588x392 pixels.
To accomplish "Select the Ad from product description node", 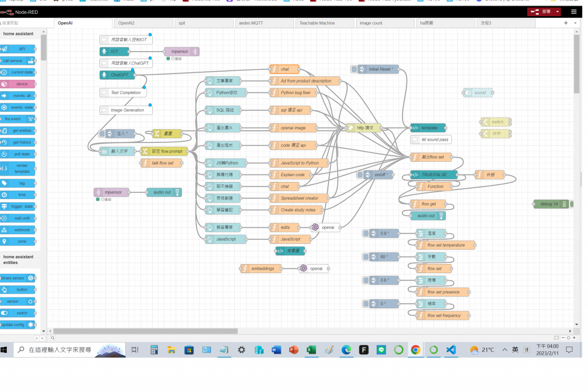I will click(x=305, y=81).
